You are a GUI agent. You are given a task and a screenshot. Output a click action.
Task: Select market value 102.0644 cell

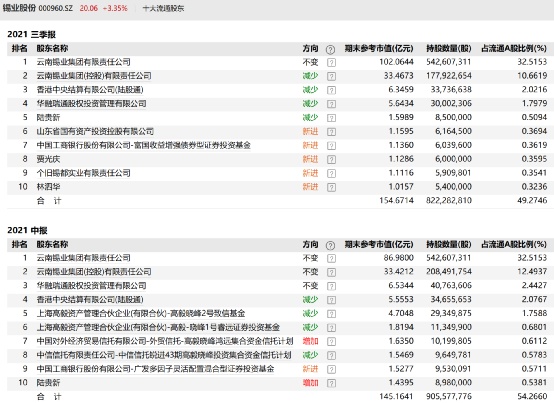(x=396, y=62)
